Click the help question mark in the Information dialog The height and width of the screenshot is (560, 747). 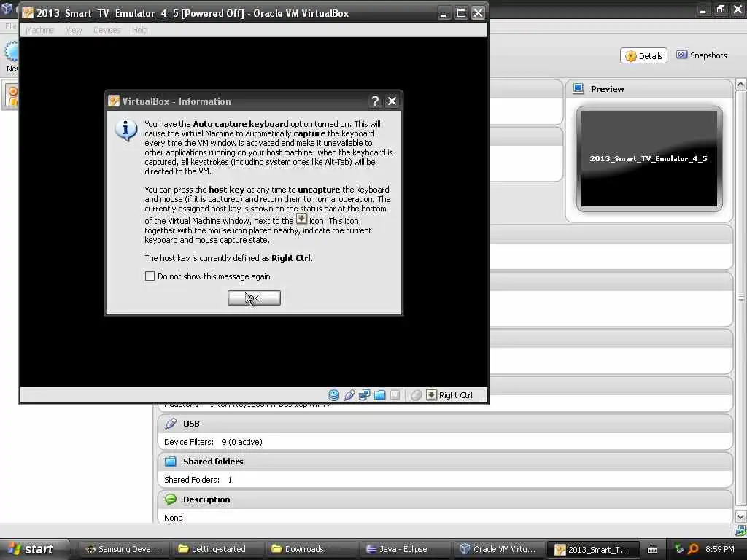pyautogui.click(x=375, y=101)
